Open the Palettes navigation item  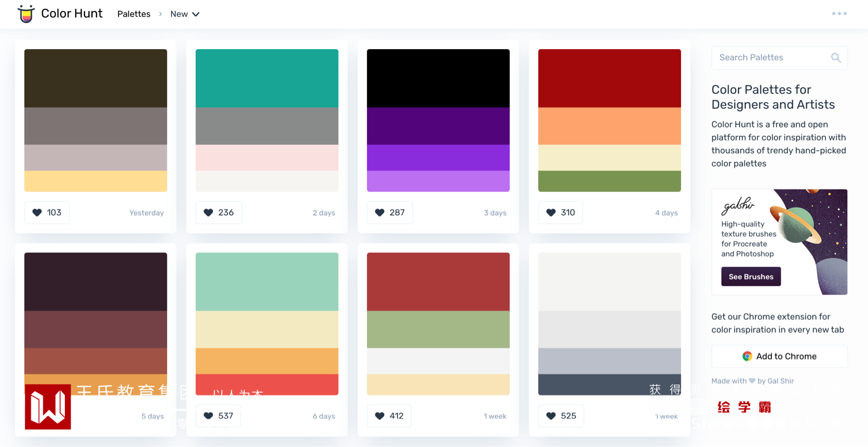[x=134, y=14]
